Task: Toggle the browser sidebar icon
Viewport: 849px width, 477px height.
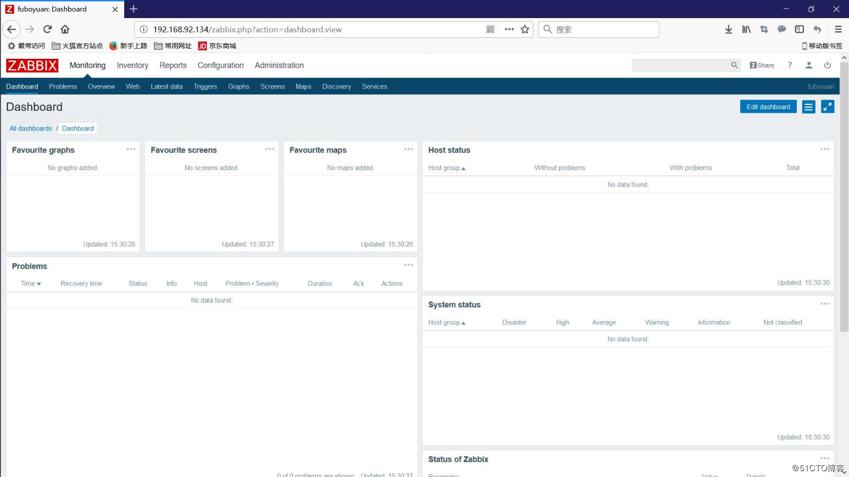Action: click(x=799, y=29)
